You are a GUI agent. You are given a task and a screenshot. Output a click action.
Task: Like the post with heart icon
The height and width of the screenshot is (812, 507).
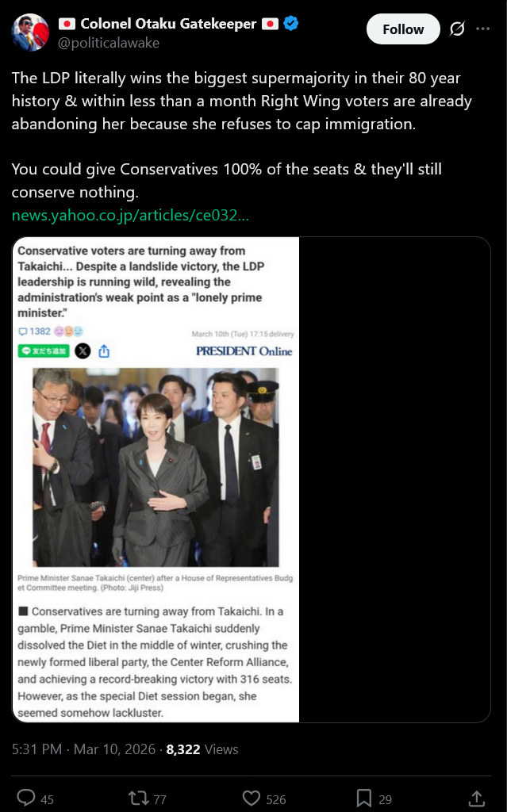(252, 798)
